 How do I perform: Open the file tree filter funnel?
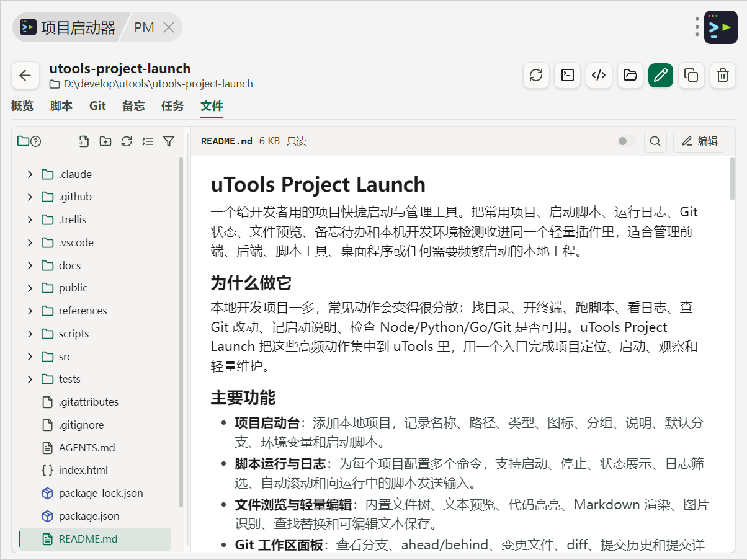point(169,141)
